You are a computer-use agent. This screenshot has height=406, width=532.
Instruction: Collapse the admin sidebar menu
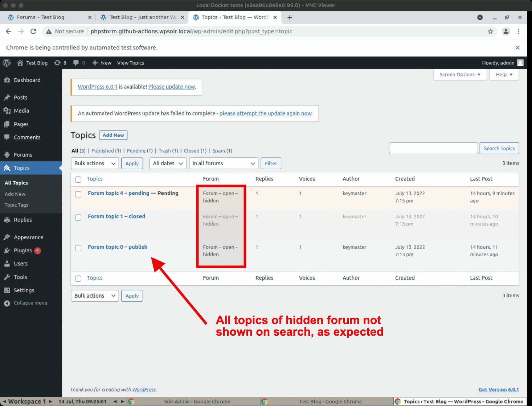[31, 303]
